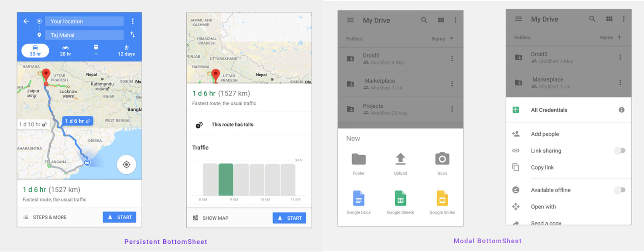Viewport: 644px width, 252px height.
Task: Tap the my-location target button on map
Action: coord(127,164)
